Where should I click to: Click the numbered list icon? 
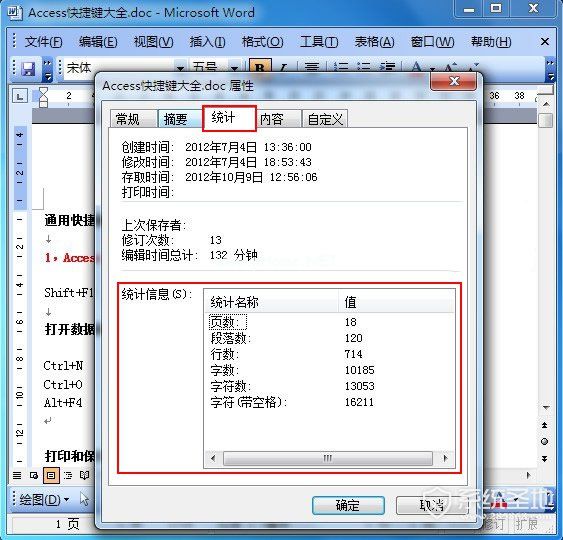point(341,68)
